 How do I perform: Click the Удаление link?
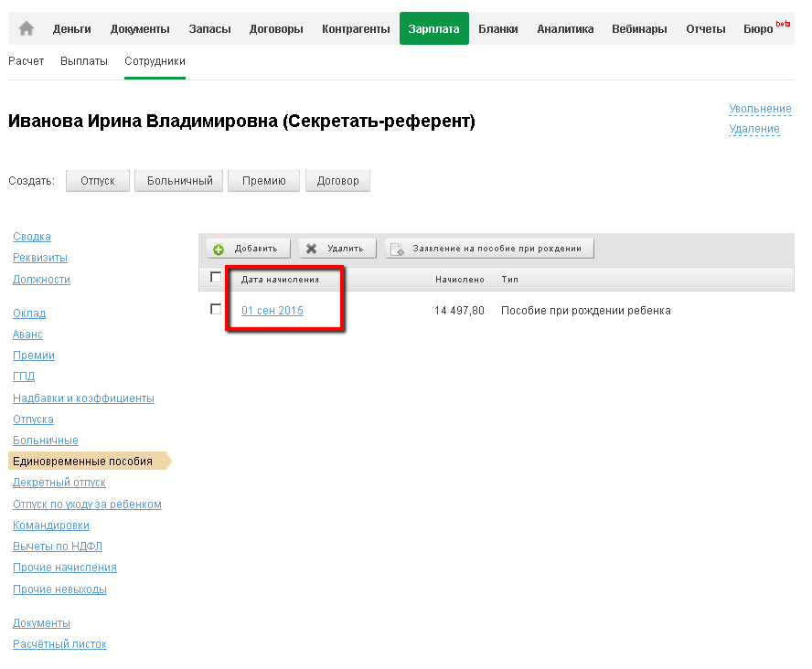pos(754,129)
